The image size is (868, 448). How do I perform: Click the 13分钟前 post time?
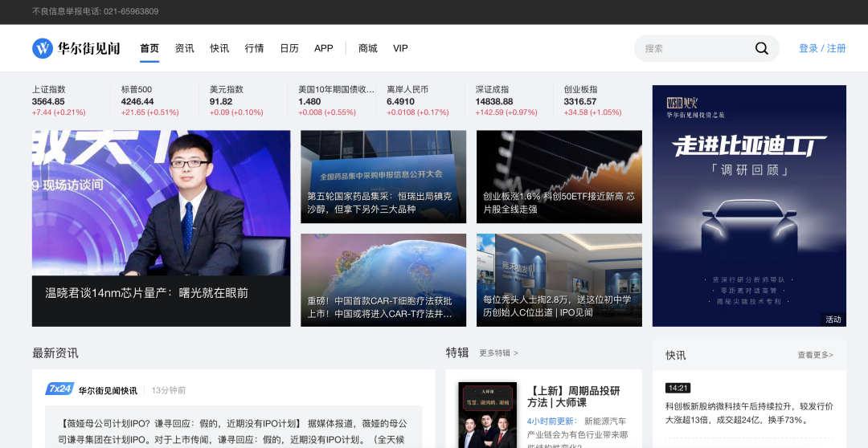point(169,390)
